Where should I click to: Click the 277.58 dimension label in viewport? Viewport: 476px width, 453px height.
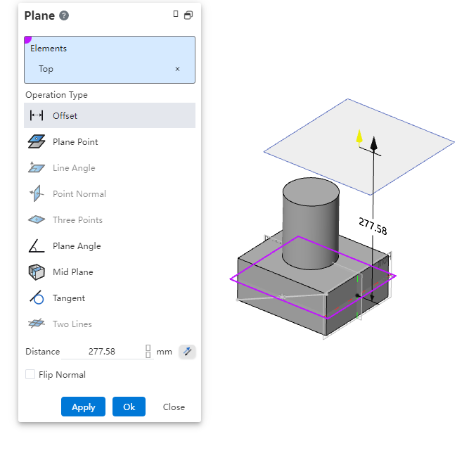373,226
